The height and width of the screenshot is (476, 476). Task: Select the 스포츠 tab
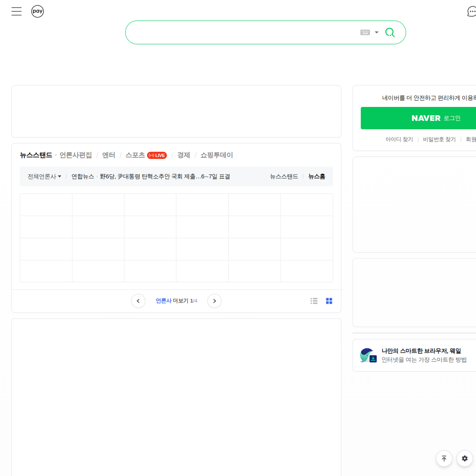click(x=135, y=155)
